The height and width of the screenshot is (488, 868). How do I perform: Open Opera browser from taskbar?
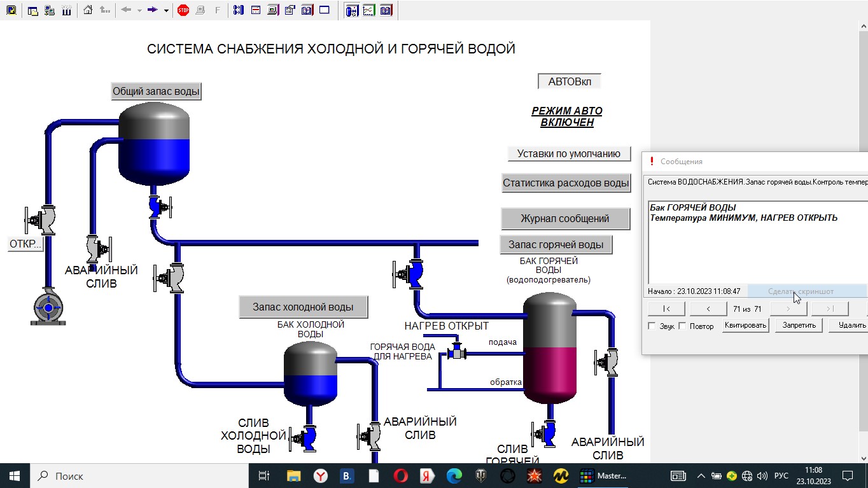point(400,475)
